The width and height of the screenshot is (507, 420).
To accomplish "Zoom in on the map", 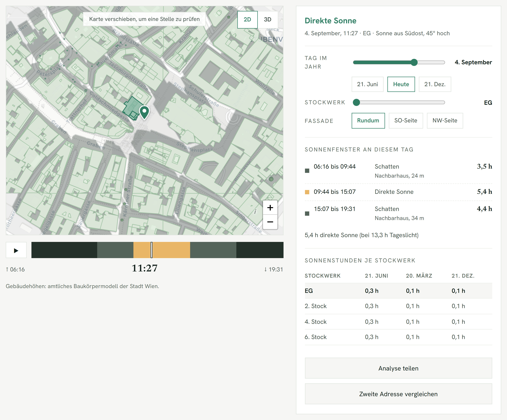I will [x=270, y=207].
